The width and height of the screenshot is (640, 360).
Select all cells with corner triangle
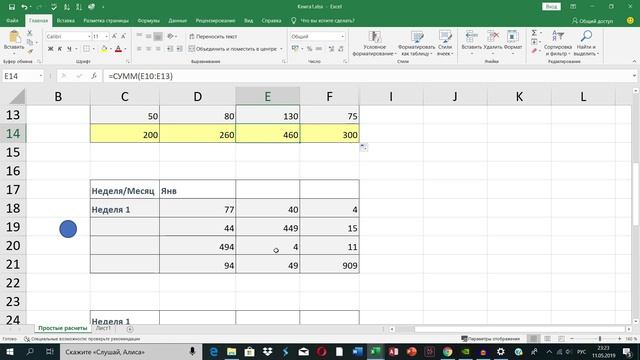tap(17, 97)
